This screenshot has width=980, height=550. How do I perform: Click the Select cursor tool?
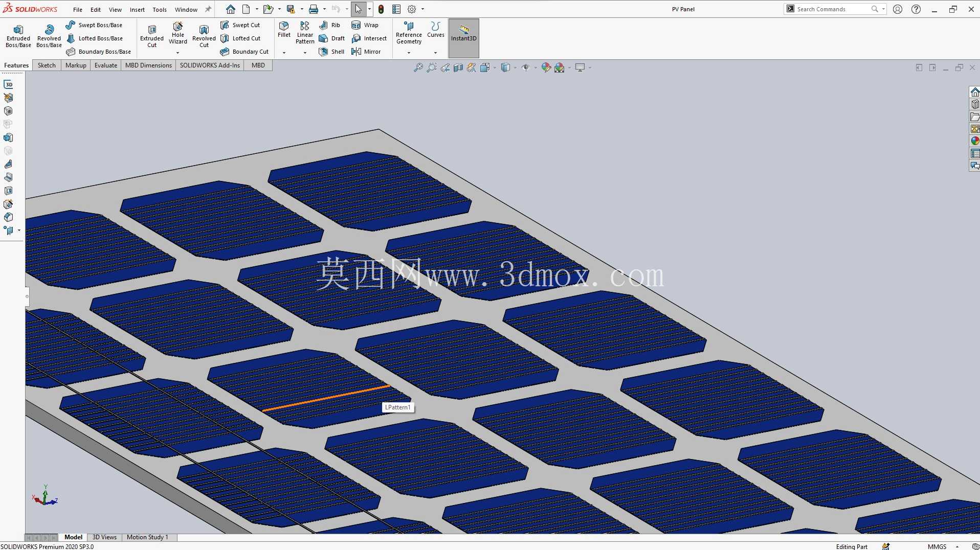click(359, 9)
